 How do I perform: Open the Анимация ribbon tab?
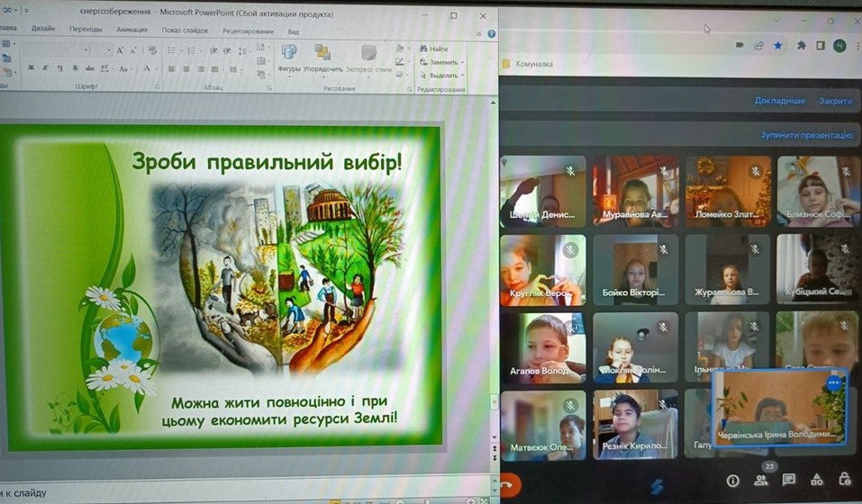click(x=132, y=30)
